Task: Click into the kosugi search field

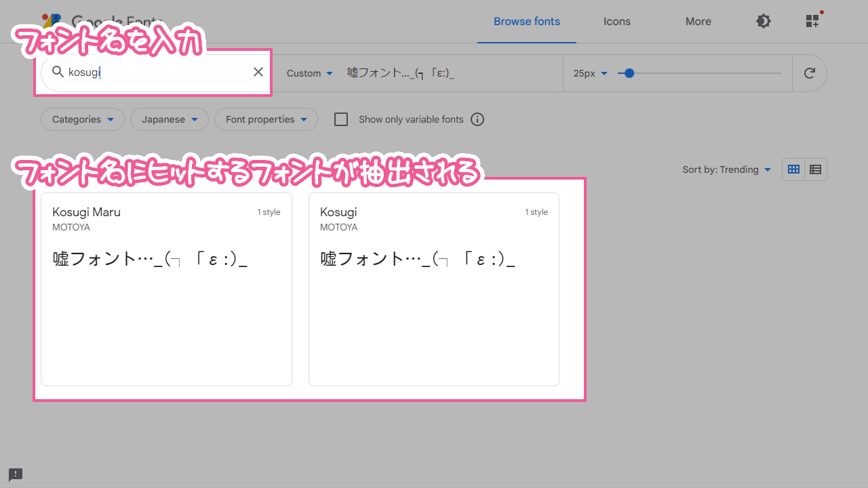Action: click(x=157, y=72)
